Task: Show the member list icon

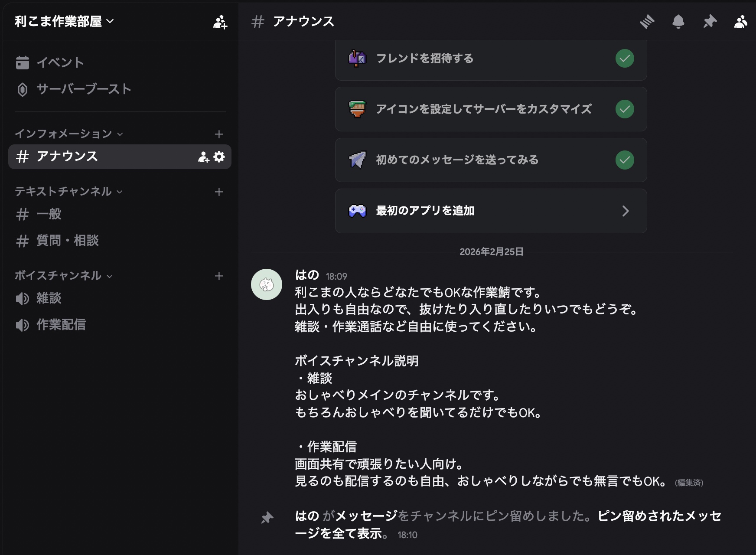Action: [740, 21]
